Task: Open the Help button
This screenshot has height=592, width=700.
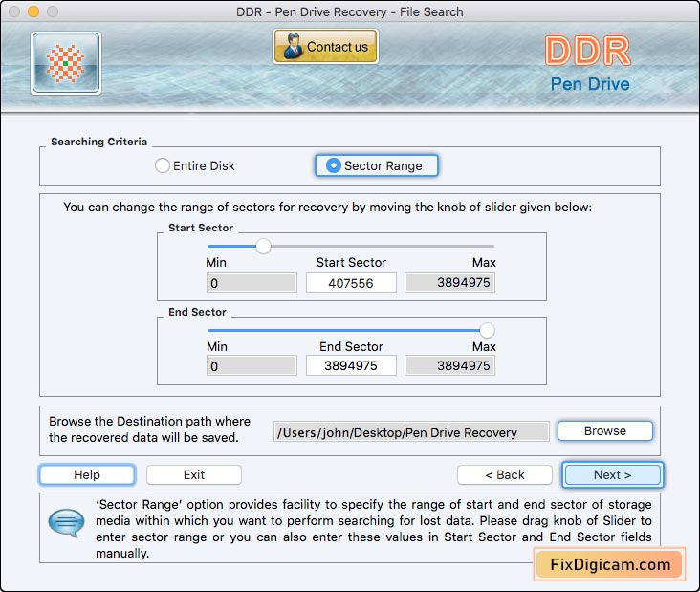Action: point(87,474)
